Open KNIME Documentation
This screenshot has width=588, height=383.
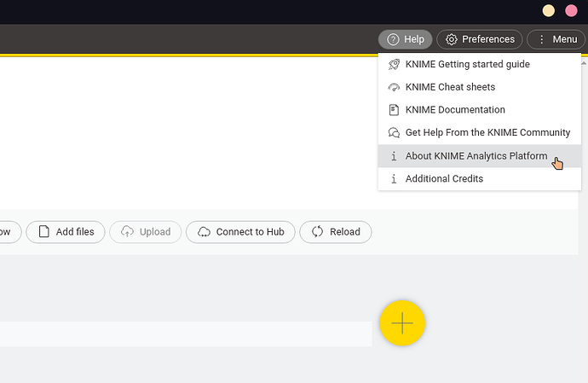coord(480,110)
